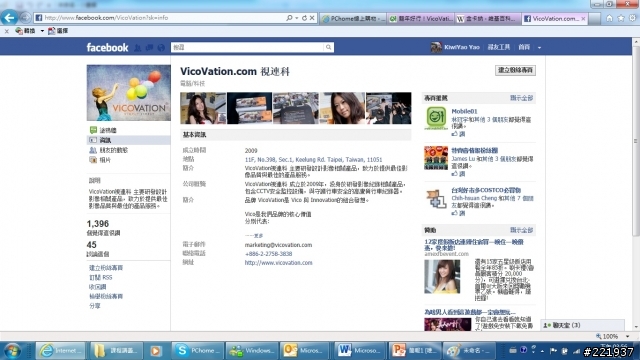The image size is (640, 360).
Task: Select the Info item in left sidebar
Action: (x=129, y=140)
